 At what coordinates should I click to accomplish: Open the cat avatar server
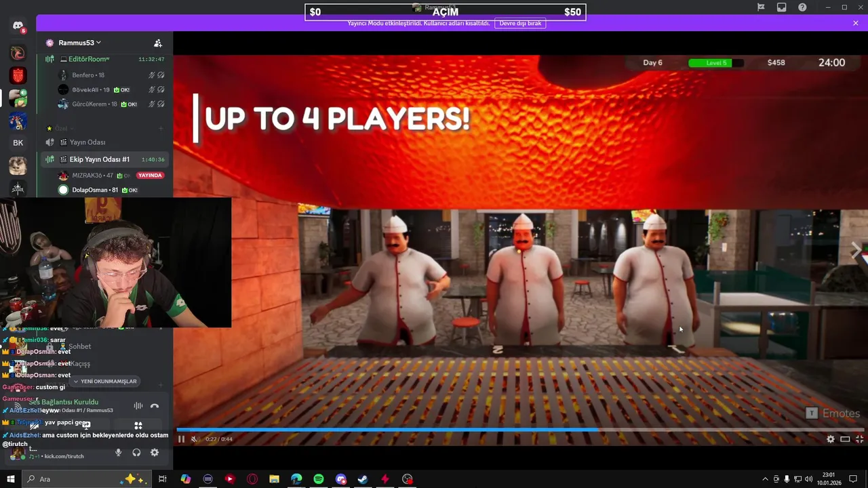18,165
